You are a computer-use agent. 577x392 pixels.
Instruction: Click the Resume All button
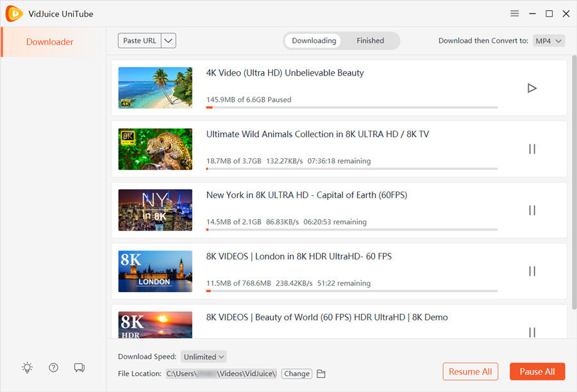coord(471,372)
